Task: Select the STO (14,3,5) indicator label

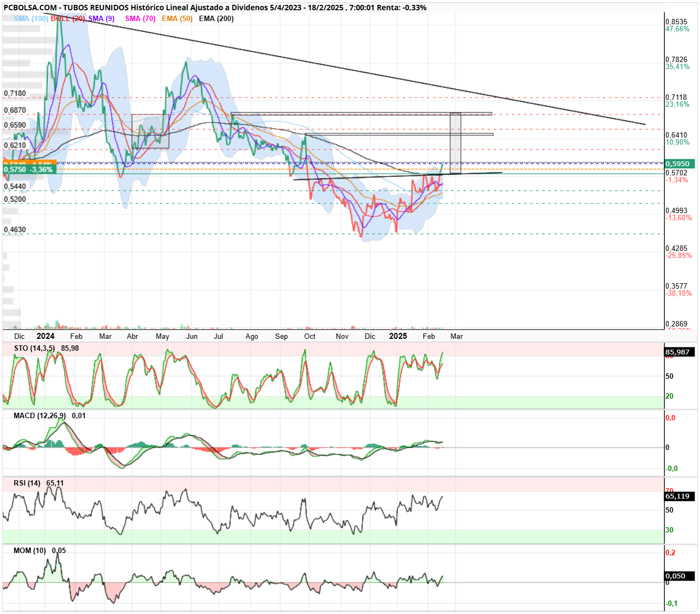Action: point(35,348)
